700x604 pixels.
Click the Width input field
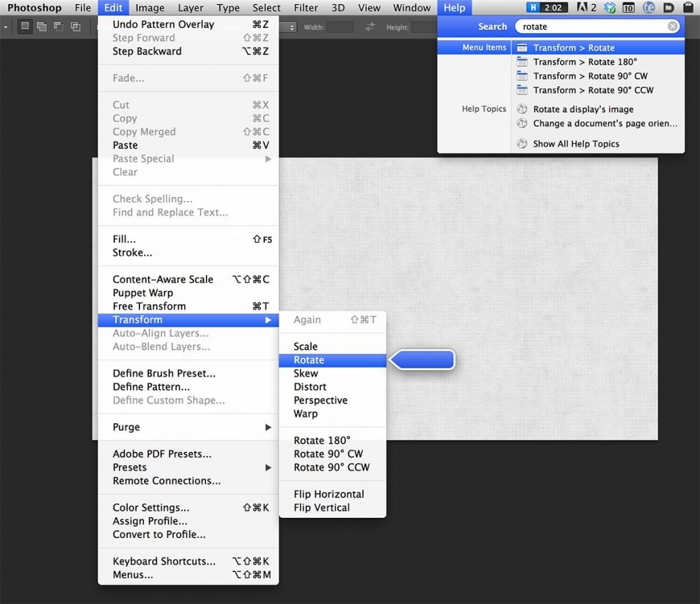[x=340, y=27]
